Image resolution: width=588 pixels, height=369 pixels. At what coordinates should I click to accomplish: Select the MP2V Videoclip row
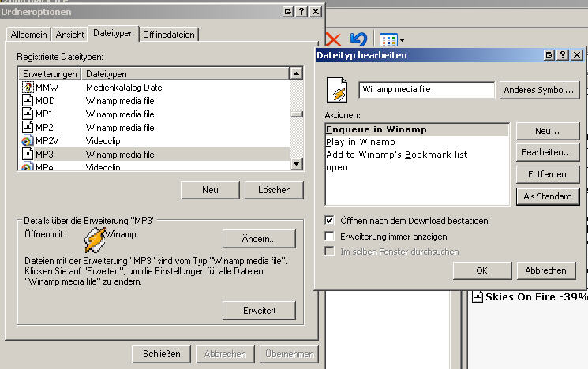(x=154, y=141)
